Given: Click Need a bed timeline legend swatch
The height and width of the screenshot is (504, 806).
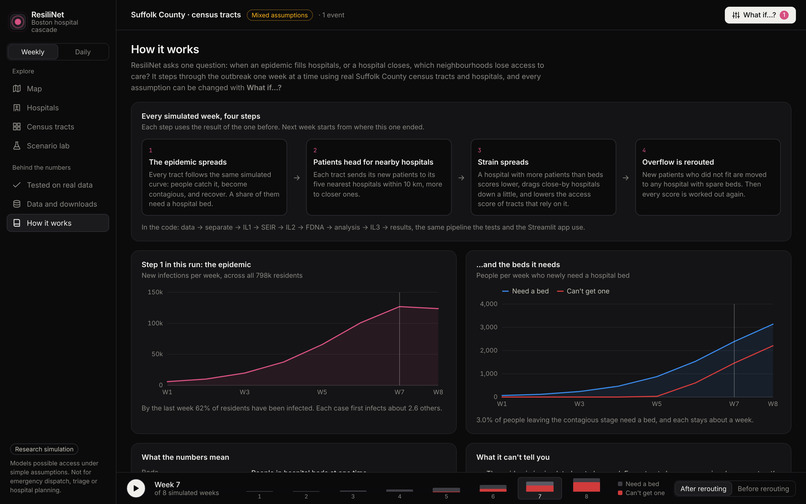Looking at the screenshot, I should 620,484.
